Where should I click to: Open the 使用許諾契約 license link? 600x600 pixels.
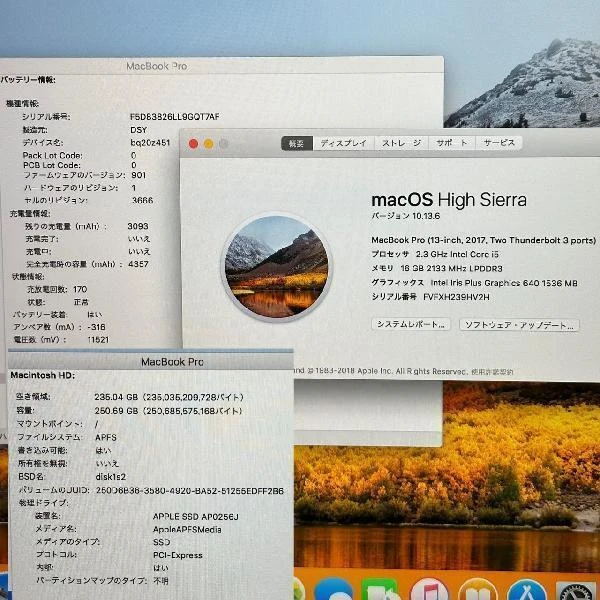click(x=492, y=372)
